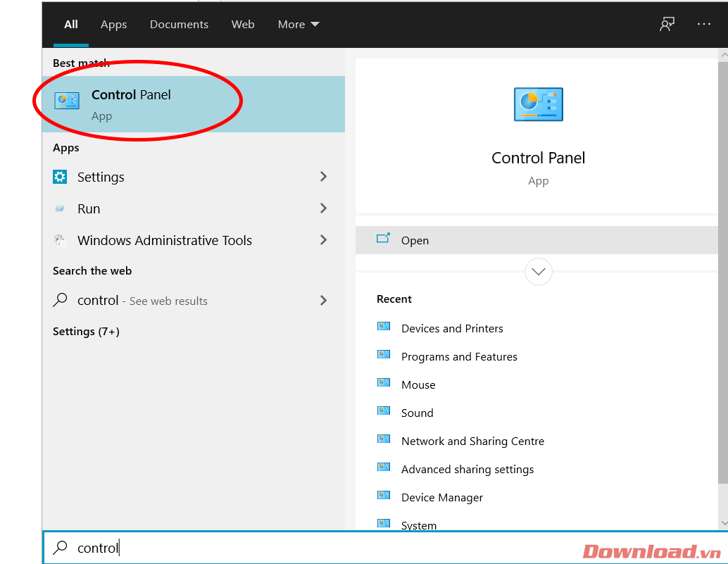The height and width of the screenshot is (564, 728).
Task: Click the Windows Administrative Tools icon
Action: (60, 240)
